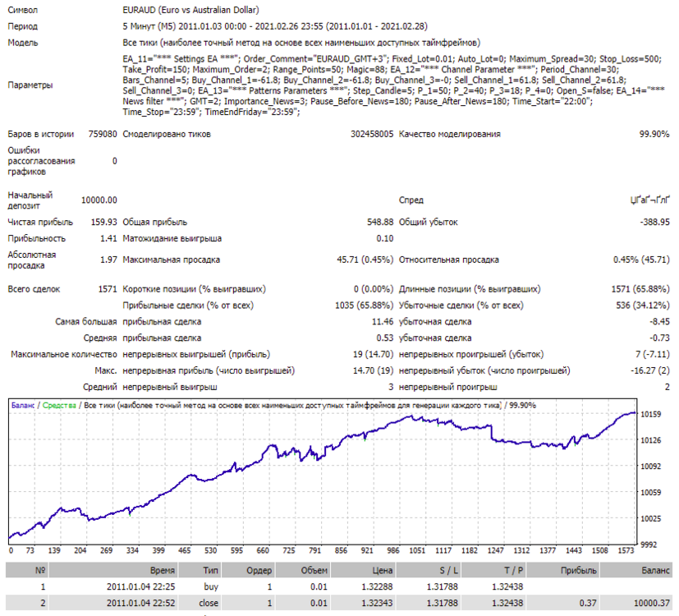
Task: Click chart x-axis label 791
Action: (314, 550)
